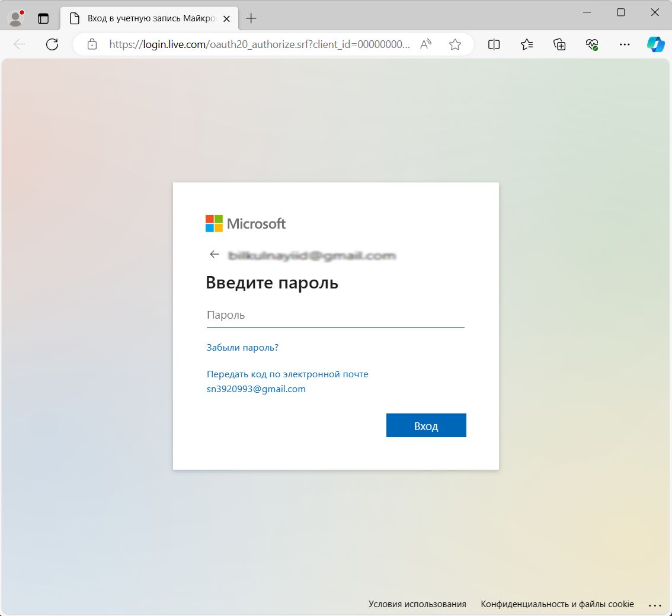Open split screen view

494,44
